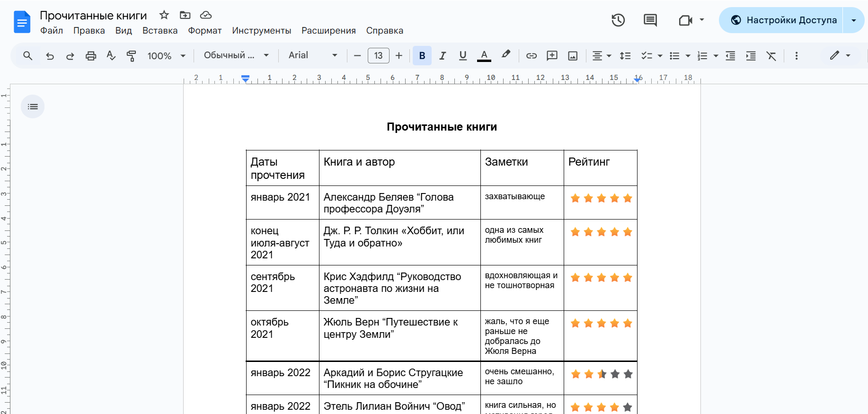Increase the font size

(399, 56)
